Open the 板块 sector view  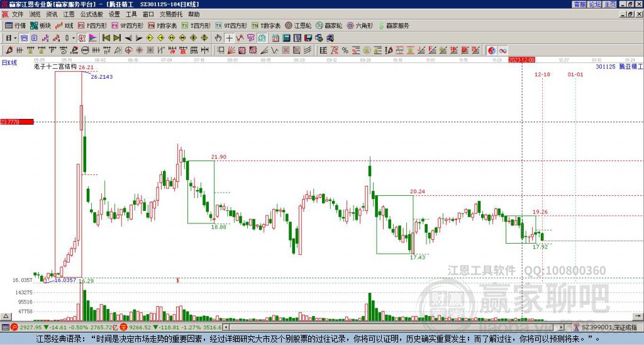[x=40, y=25]
